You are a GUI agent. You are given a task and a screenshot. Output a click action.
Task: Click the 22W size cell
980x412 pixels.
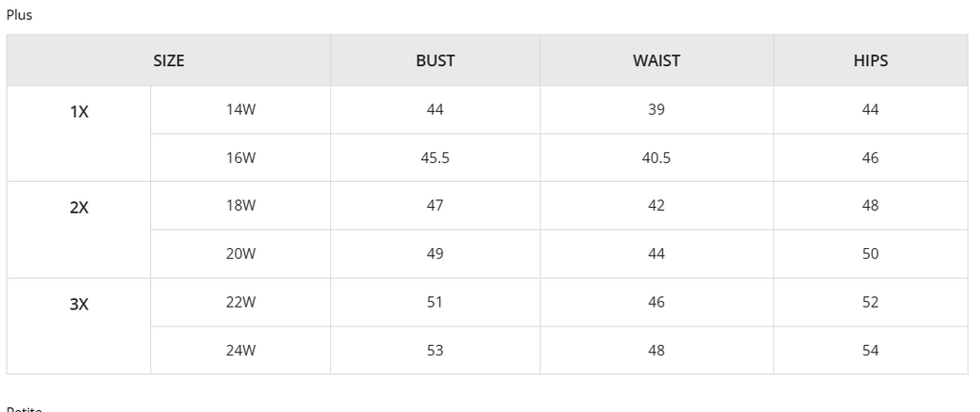241,302
